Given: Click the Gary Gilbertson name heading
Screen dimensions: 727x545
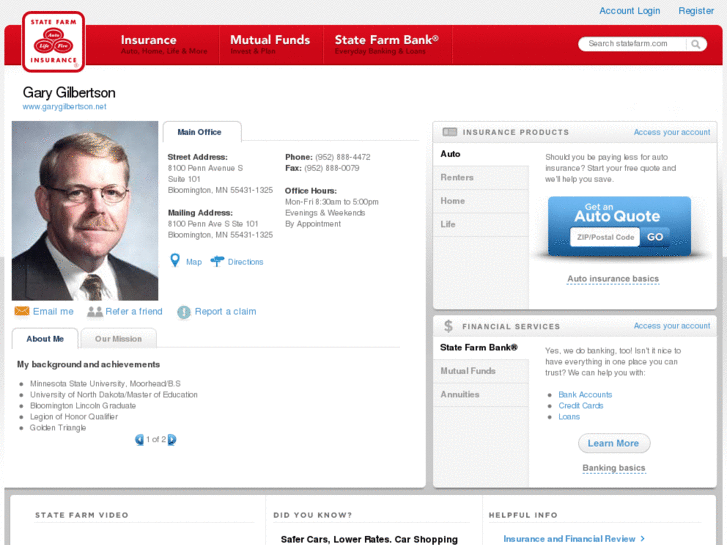Looking at the screenshot, I should 69,93.
